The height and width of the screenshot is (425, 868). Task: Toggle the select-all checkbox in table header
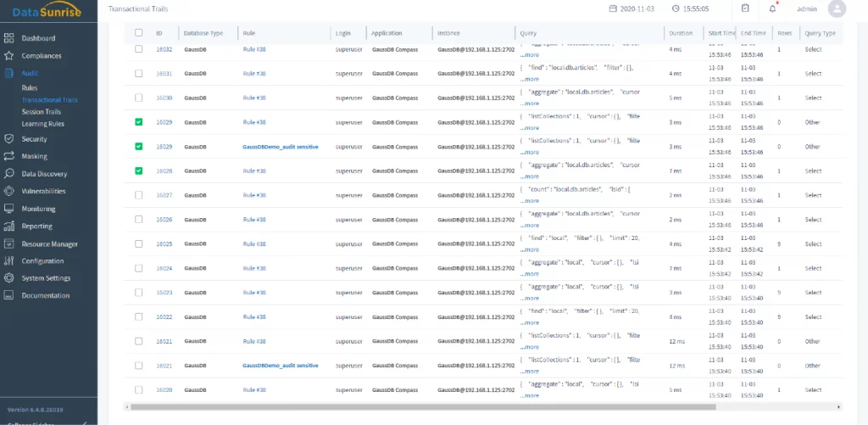138,33
